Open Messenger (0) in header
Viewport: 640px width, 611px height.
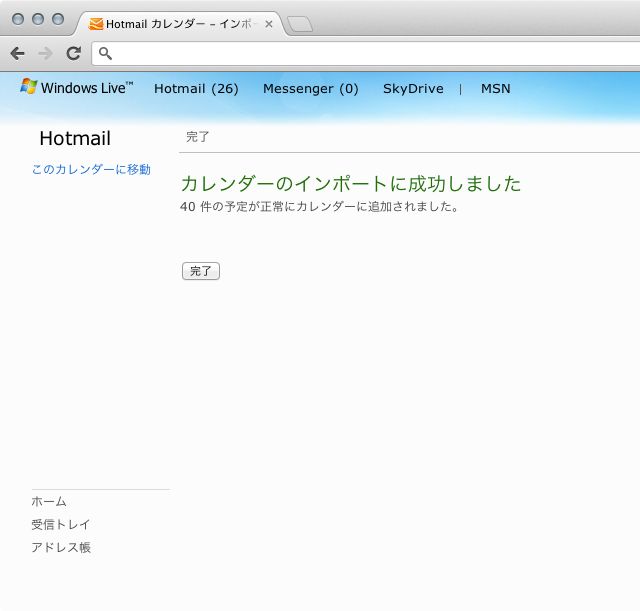[x=311, y=89]
